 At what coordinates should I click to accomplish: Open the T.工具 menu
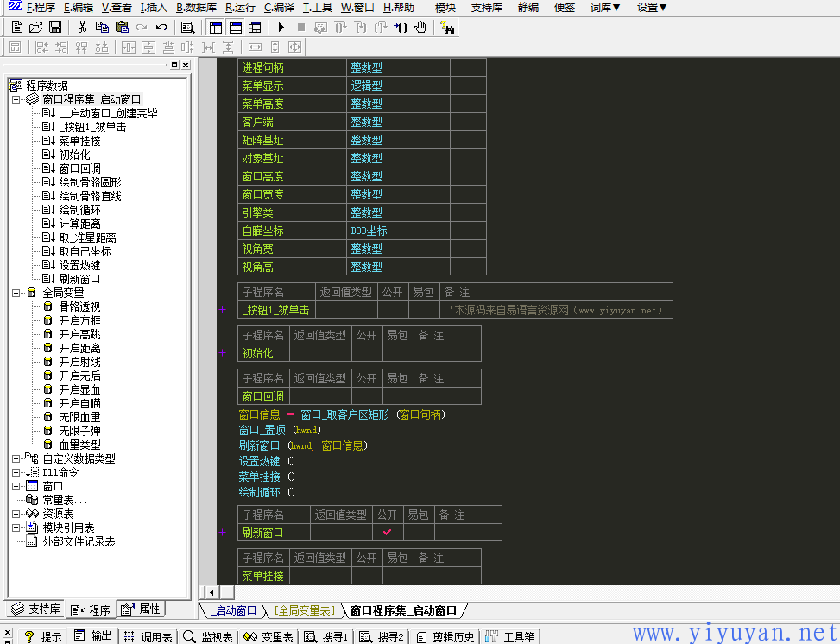pos(317,8)
